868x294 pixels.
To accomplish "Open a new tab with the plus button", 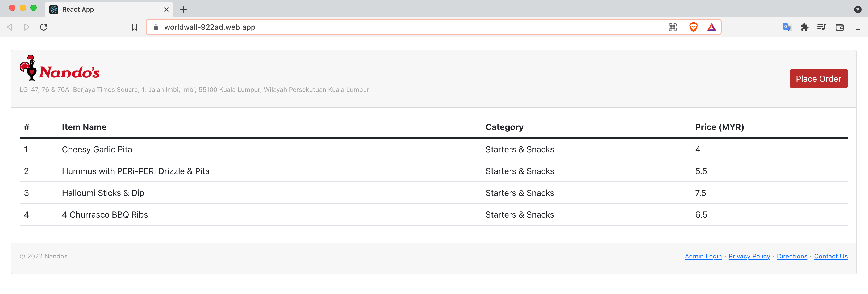I will pyautogui.click(x=183, y=9).
